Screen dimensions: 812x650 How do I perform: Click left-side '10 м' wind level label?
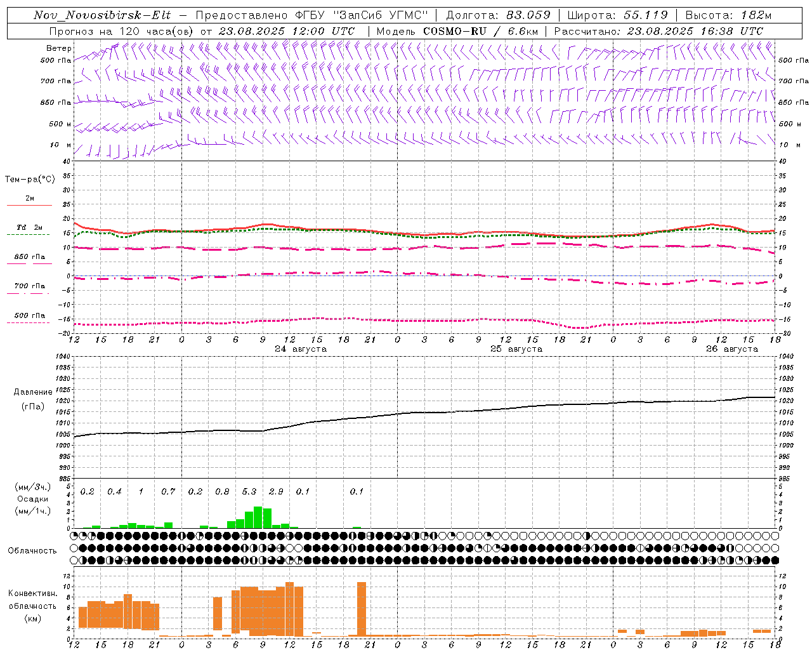pos(61,145)
